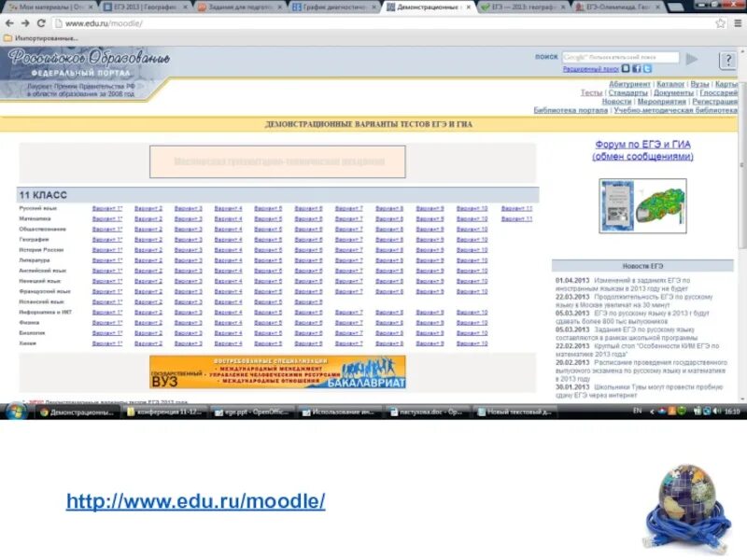Image resolution: width=747 pixels, height=560 pixels.
Task: Open the 'Библиотека портала' link
Action: pyautogui.click(x=571, y=110)
